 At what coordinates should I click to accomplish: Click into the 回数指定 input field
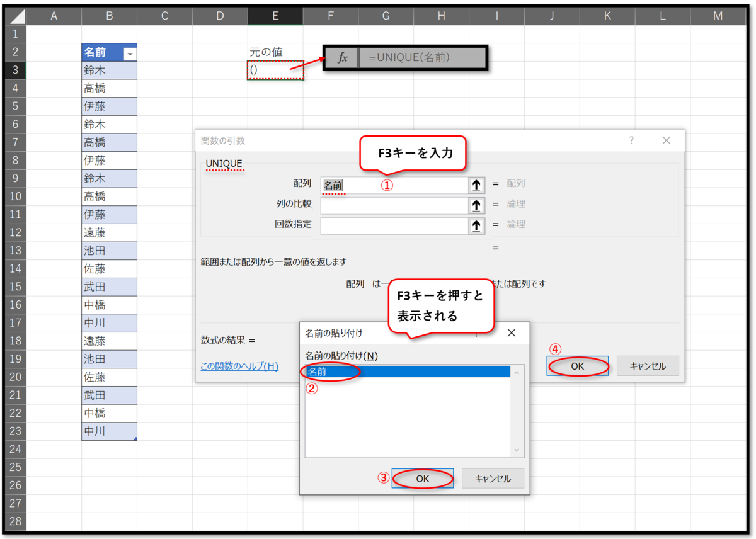click(x=394, y=225)
